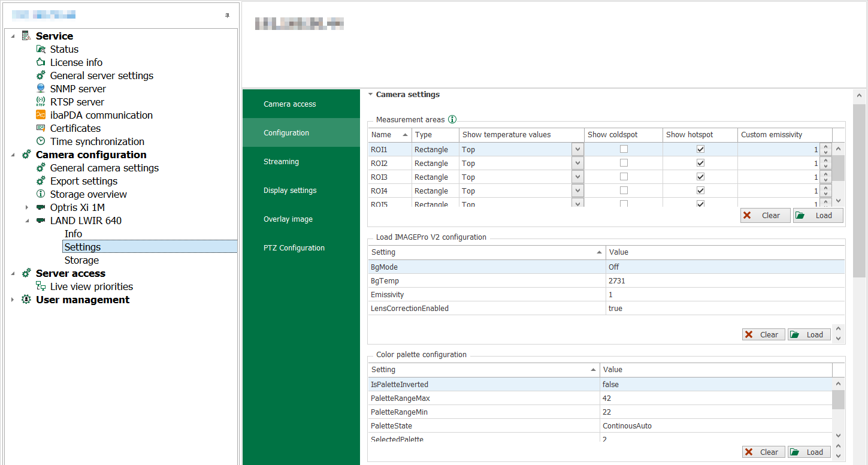Click the Measurement areas info icon

pos(452,119)
